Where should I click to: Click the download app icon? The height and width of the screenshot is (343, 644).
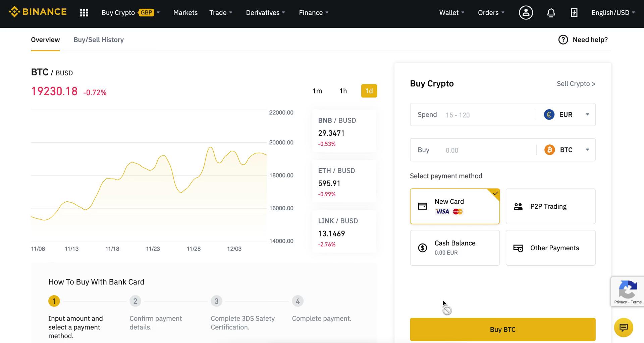(x=574, y=13)
